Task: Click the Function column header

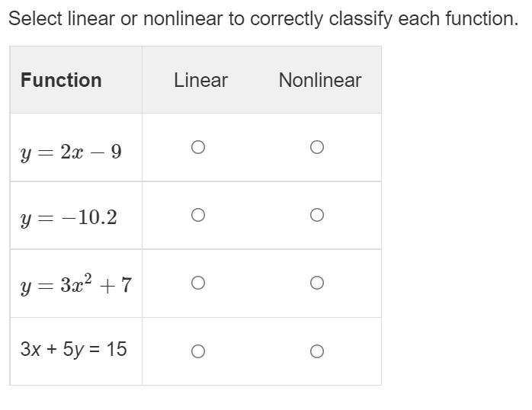Action: (x=61, y=80)
